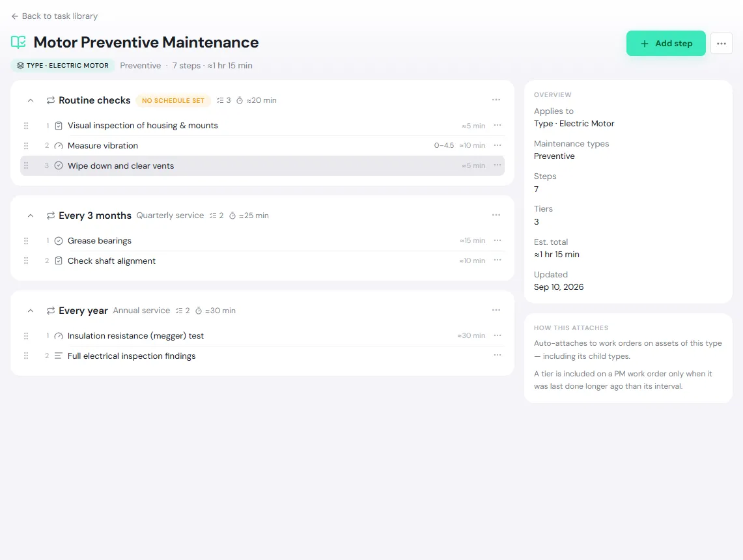The height and width of the screenshot is (560, 743).
Task: Open the Routine checks tier options menu
Action: pyautogui.click(x=496, y=100)
